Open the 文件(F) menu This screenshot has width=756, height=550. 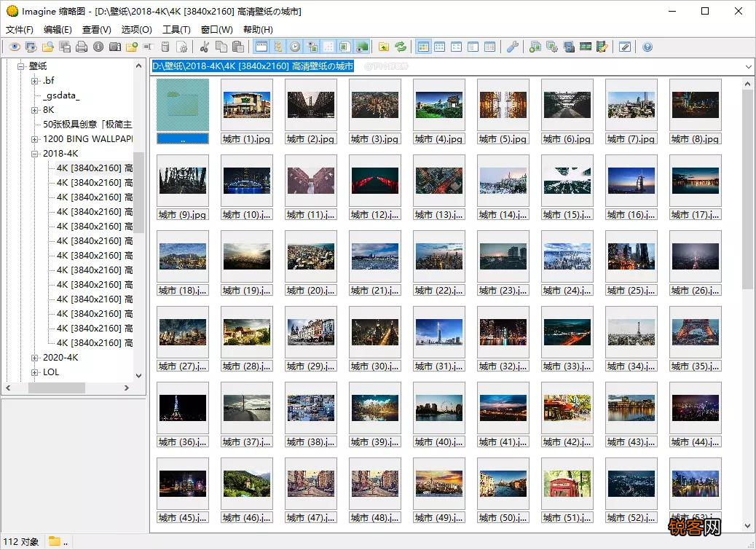19,29
